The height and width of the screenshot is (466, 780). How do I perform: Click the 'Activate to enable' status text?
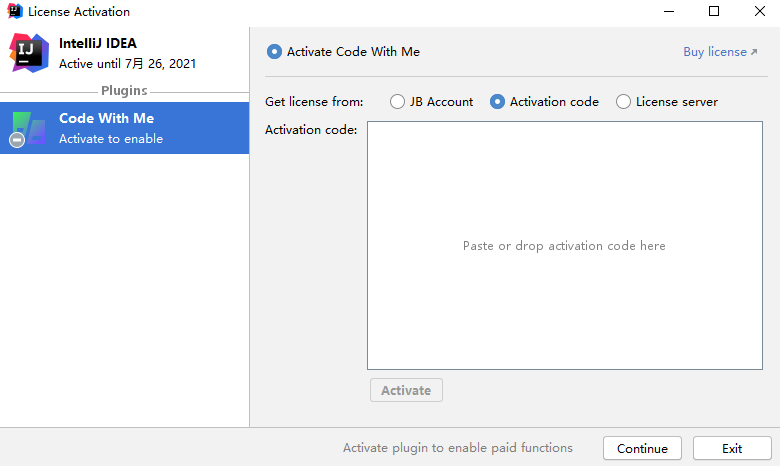click(x=111, y=139)
